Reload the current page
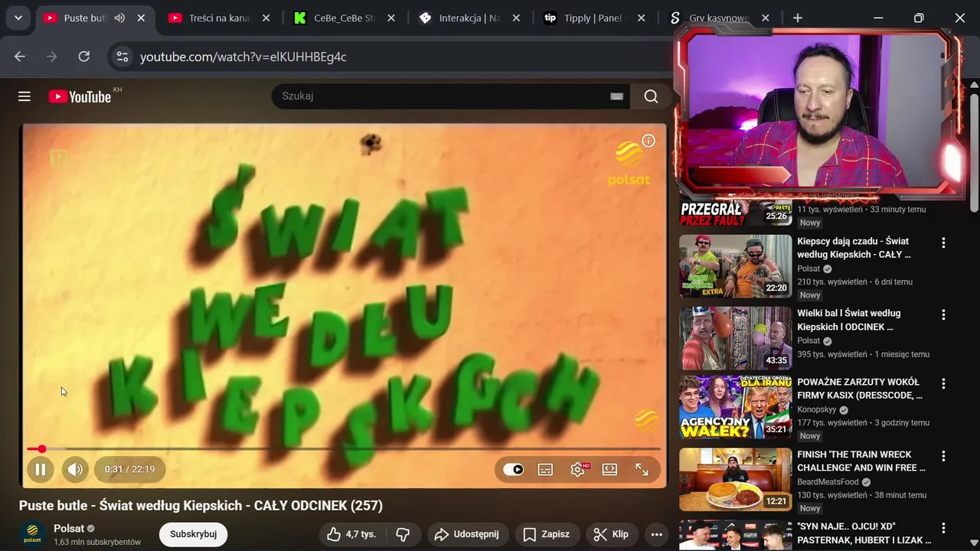This screenshot has height=551, width=980. [x=84, y=57]
